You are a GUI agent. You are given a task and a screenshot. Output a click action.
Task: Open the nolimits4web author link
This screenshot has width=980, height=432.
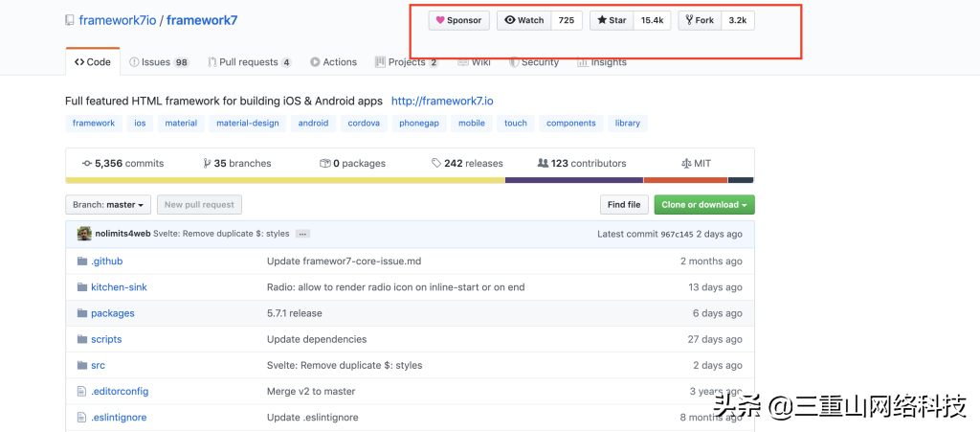click(123, 234)
